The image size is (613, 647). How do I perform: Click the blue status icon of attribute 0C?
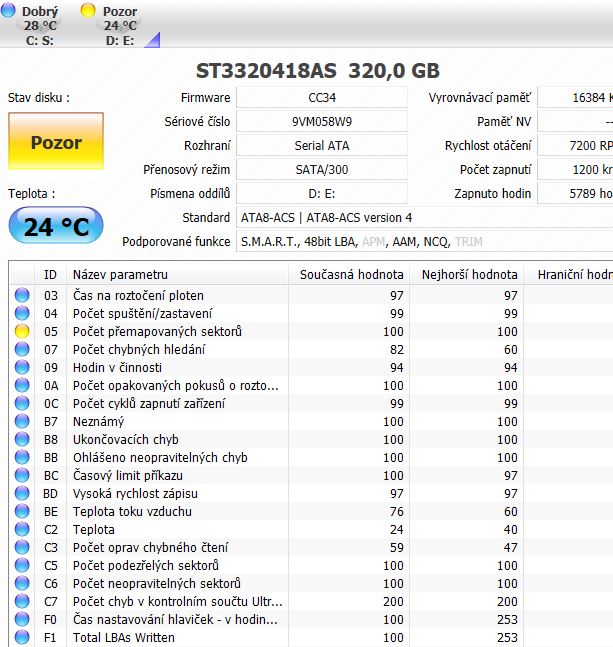point(22,403)
